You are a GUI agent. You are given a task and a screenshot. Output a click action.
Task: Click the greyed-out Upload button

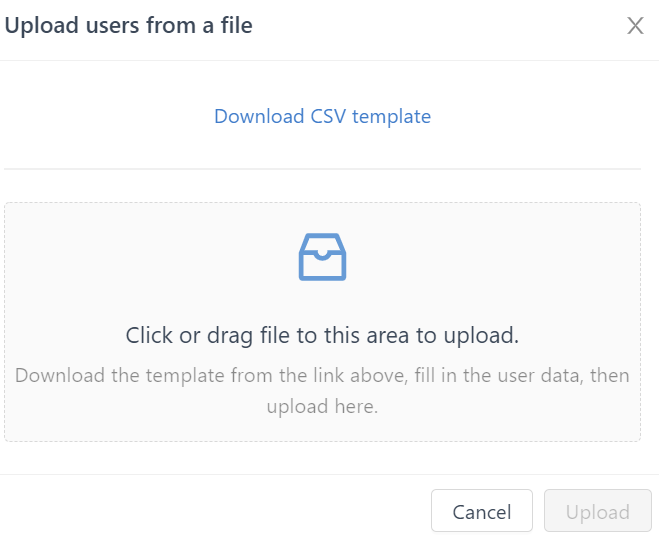pyautogui.click(x=597, y=512)
